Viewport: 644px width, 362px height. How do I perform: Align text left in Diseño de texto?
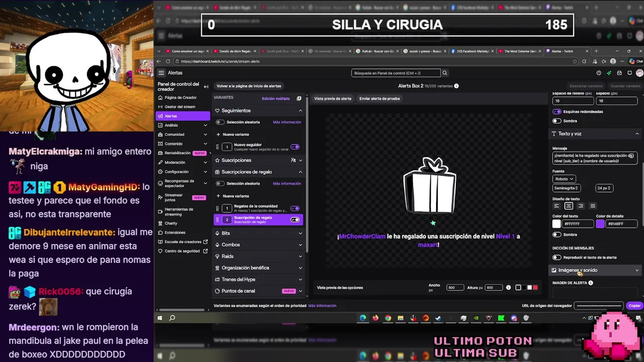point(556,206)
